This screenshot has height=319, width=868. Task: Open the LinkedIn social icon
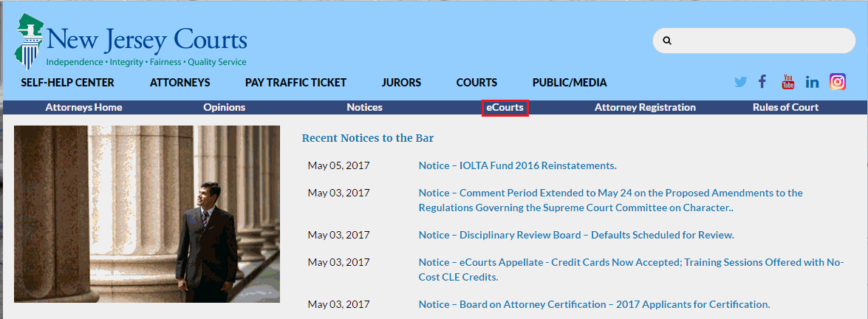[812, 82]
